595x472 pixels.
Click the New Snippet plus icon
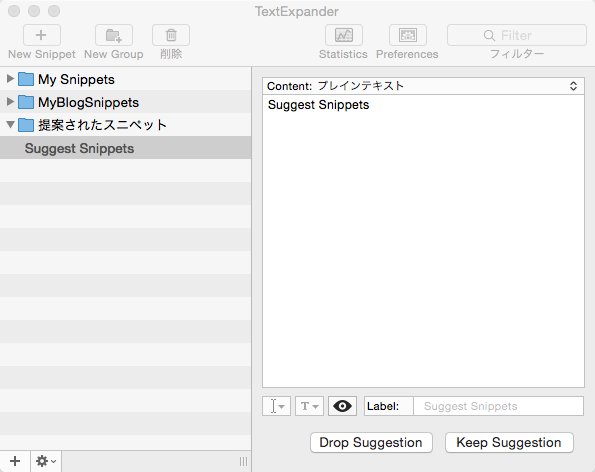[x=41, y=35]
